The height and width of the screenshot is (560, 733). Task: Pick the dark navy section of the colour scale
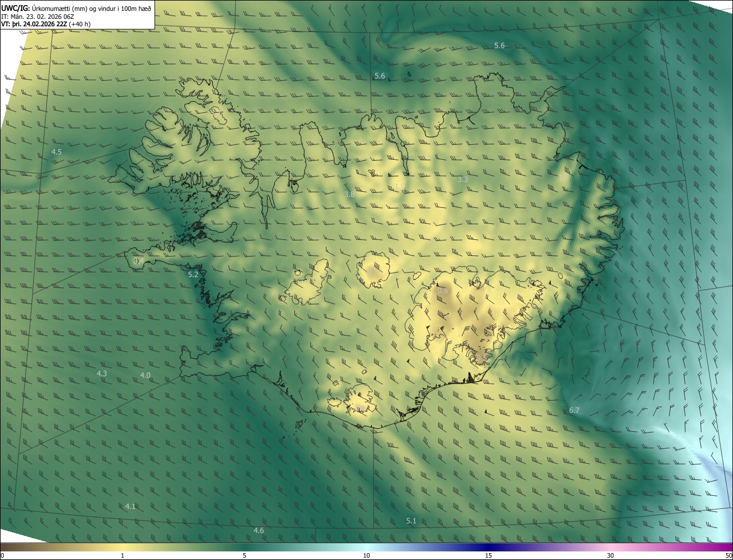488,547
